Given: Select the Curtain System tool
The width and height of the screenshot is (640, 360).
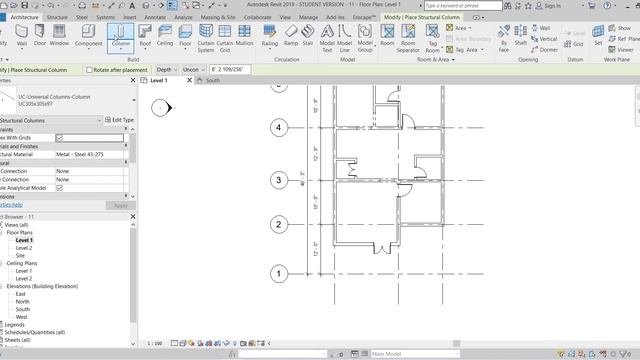Looking at the screenshot, I should point(206,38).
